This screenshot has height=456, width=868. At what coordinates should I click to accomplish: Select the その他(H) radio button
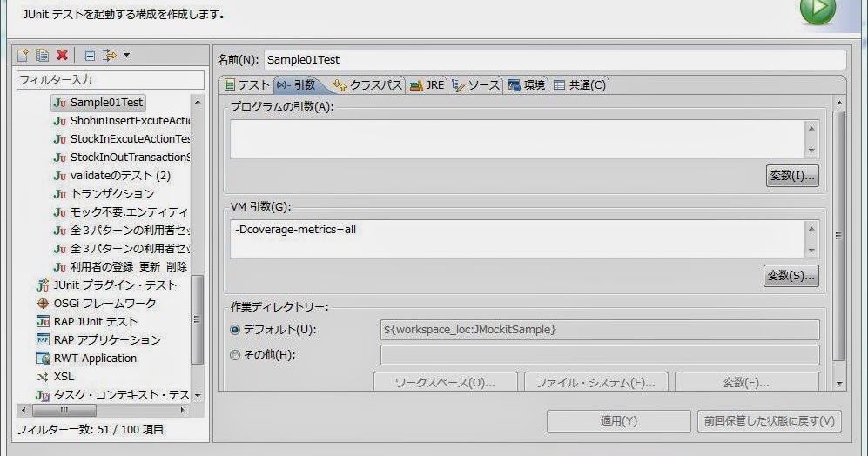(x=235, y=355)
